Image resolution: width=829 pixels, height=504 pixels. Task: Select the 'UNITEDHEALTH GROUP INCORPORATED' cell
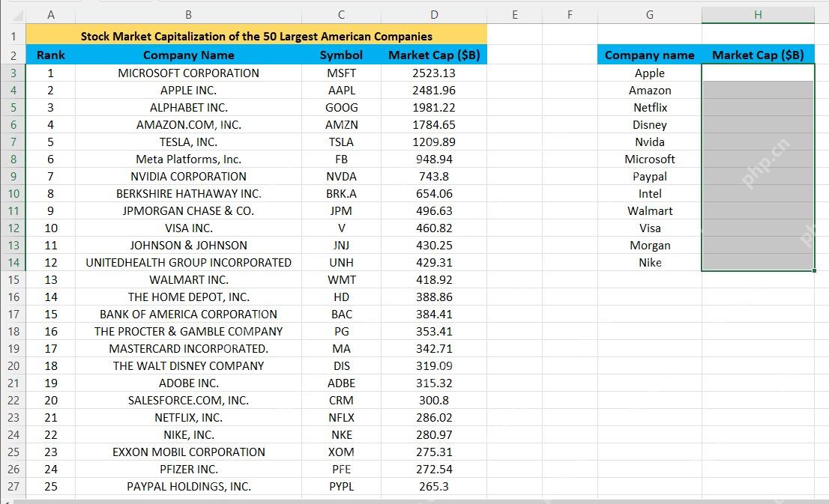(188, 263)
